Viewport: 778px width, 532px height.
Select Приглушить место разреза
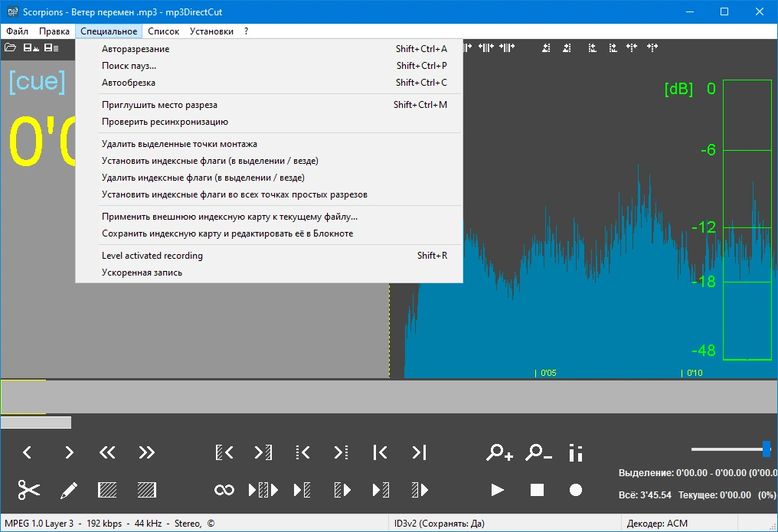(x=269, y=105)
